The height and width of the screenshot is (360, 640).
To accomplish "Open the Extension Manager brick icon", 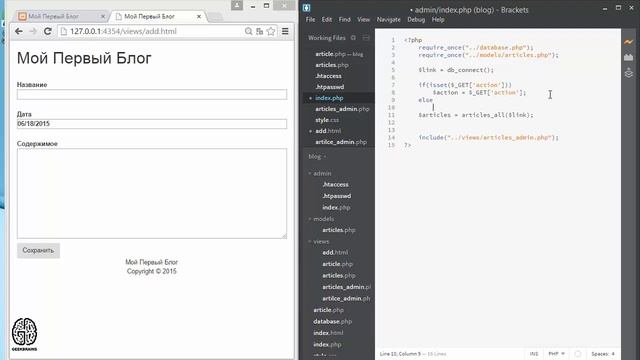I will [629, 58].
